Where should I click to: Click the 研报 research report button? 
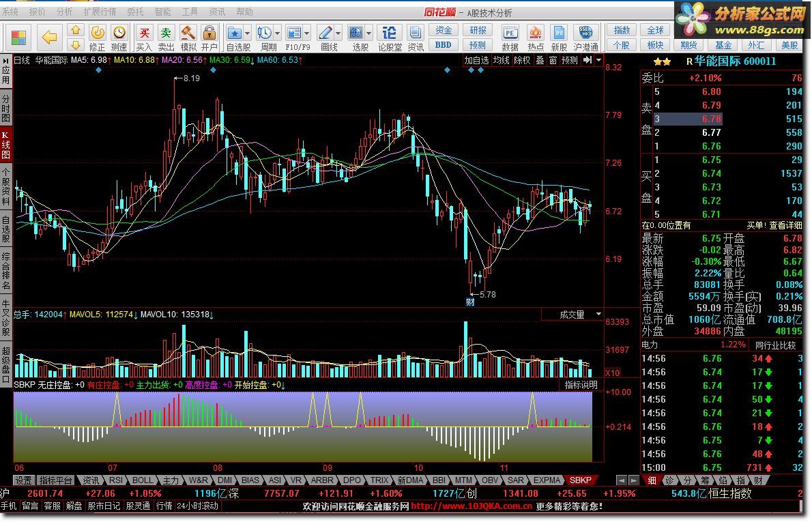point(478,30)
